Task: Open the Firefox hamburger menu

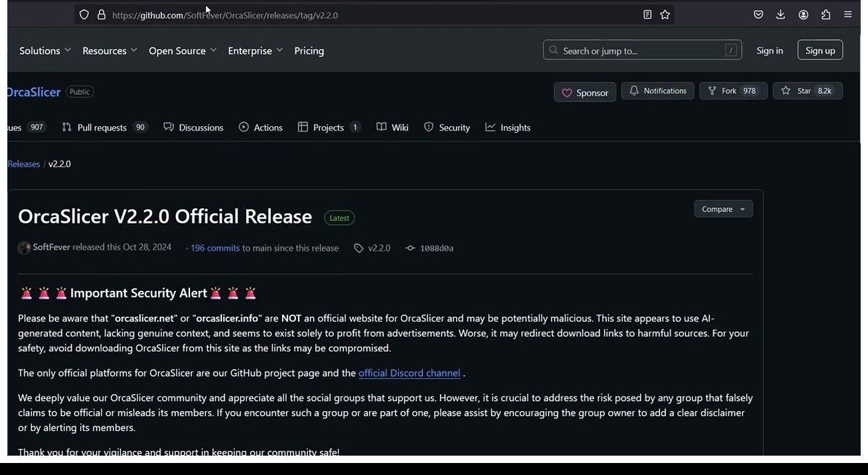Action: (848, 15)
